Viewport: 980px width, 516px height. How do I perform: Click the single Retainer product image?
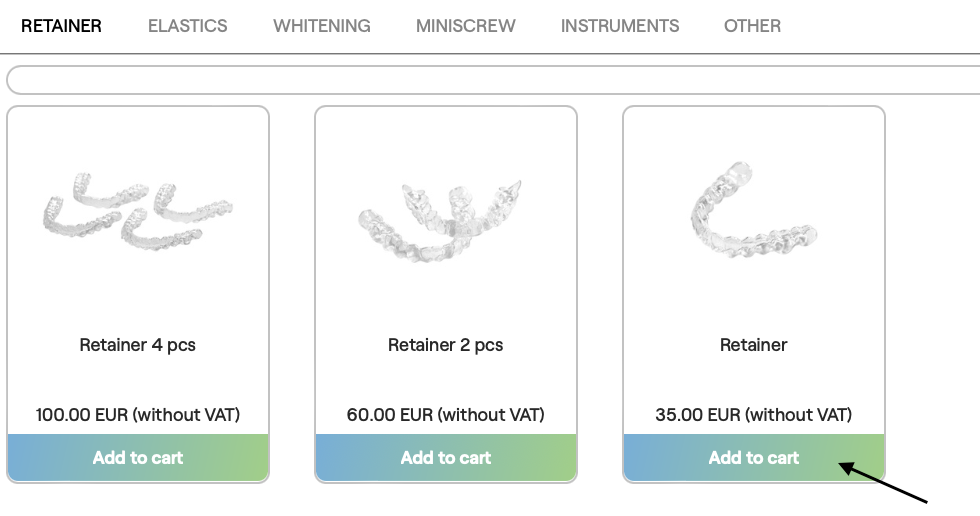tap(754, 216)
